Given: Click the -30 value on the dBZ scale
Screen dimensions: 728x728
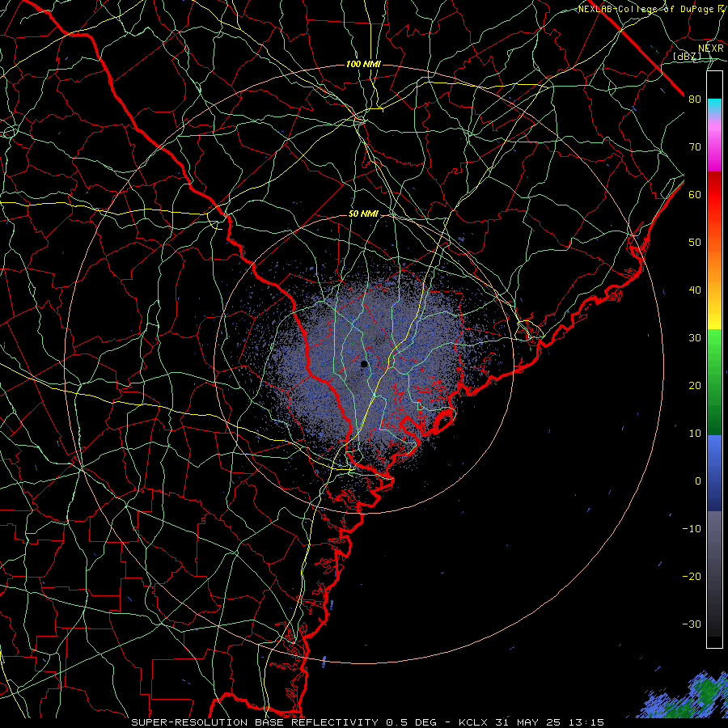Looking at the screenshot, I should [692, 625].
